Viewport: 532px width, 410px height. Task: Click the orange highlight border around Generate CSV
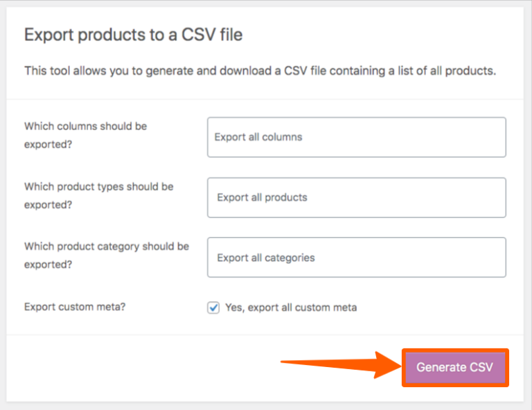click(455, 350)
